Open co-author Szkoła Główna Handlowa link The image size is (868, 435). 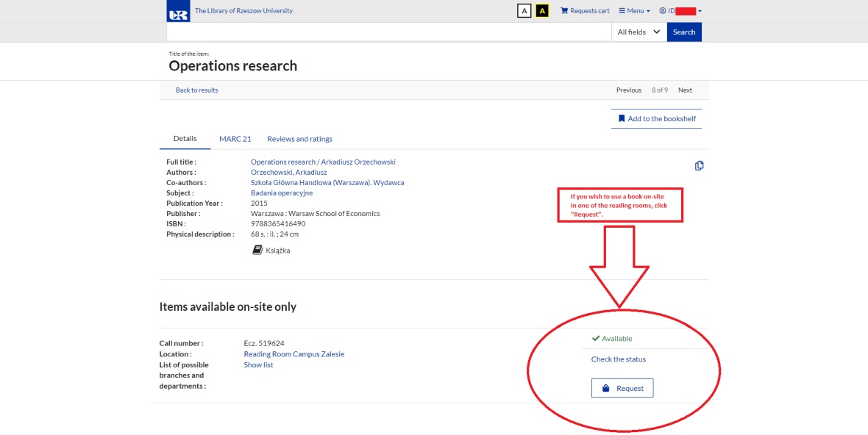pos(327,183)
